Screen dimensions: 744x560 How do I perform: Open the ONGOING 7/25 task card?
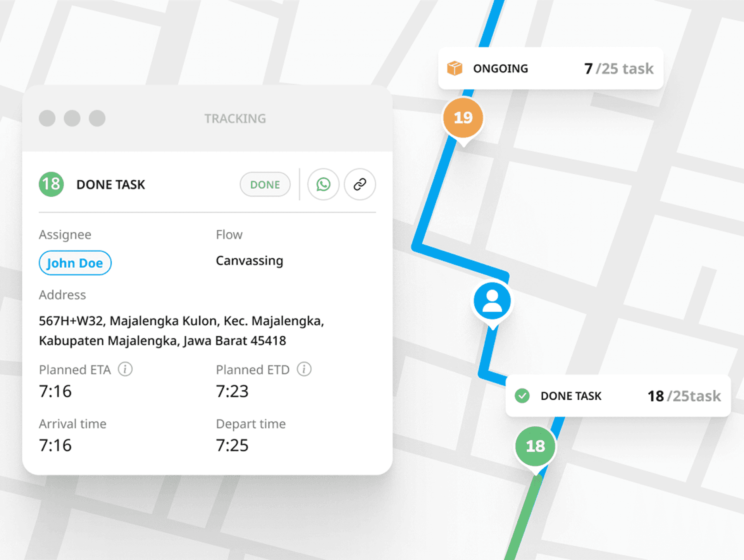pos(550,69)
